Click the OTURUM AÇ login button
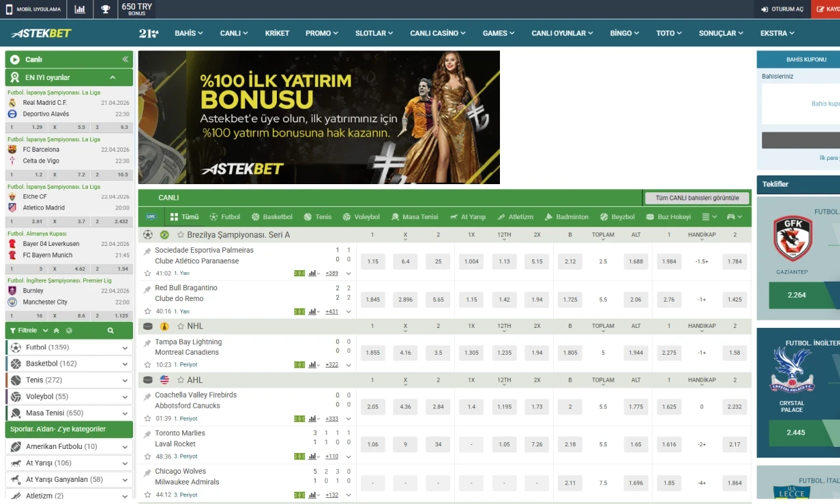The image size is (840, 504). [x=782, y=9]
